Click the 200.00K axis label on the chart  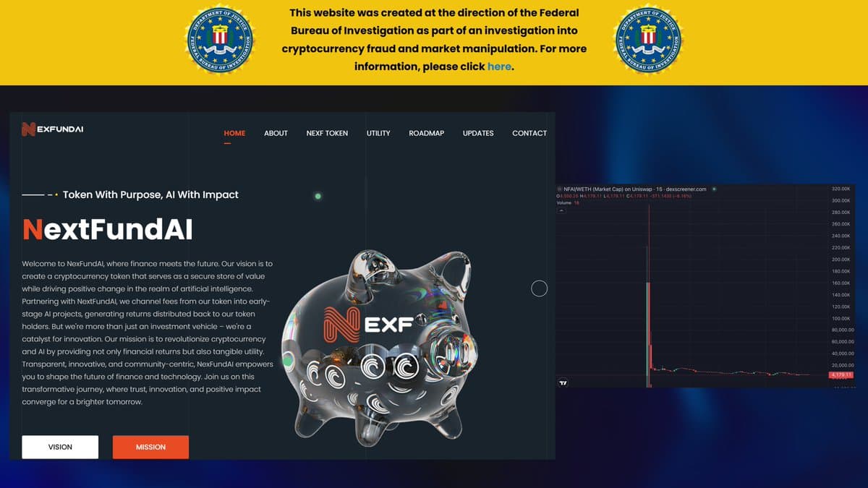click(x=841, y=259)
